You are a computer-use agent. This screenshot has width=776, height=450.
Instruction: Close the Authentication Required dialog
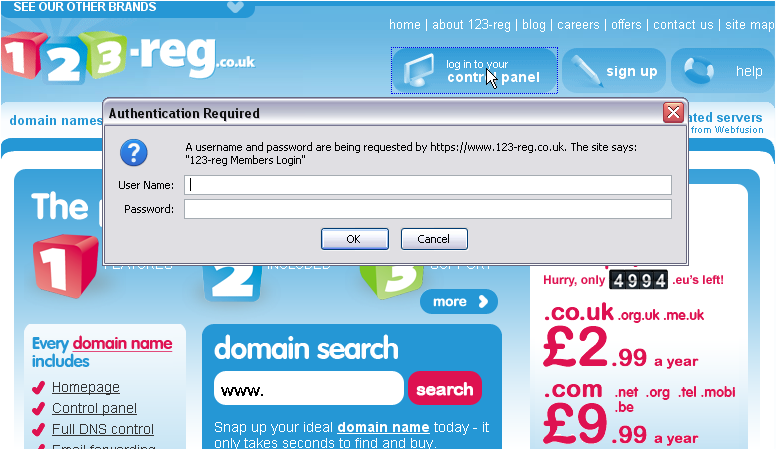point(673,113)
